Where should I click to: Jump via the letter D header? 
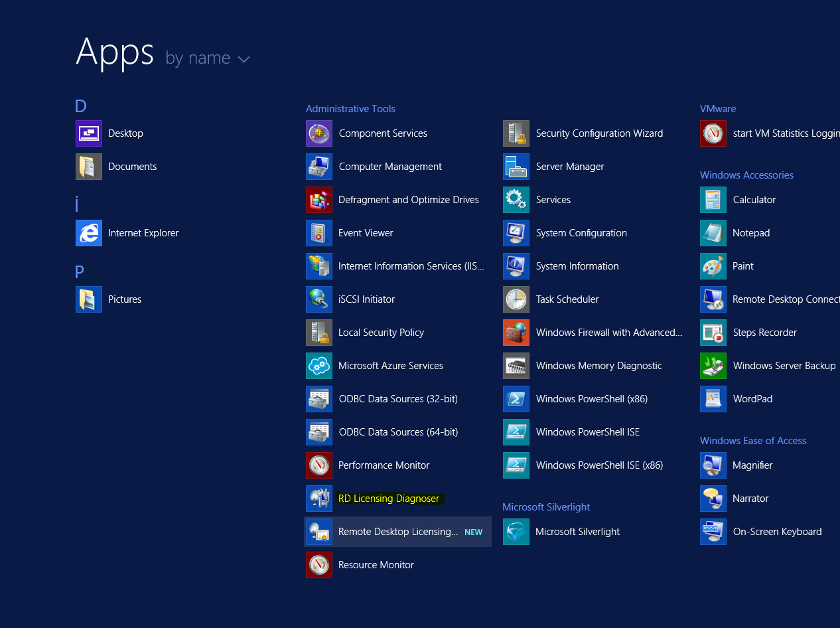[x=81, y=106]
